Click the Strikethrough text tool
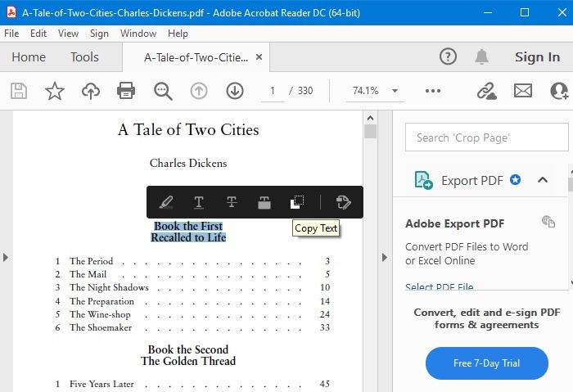 click(232, 202)
